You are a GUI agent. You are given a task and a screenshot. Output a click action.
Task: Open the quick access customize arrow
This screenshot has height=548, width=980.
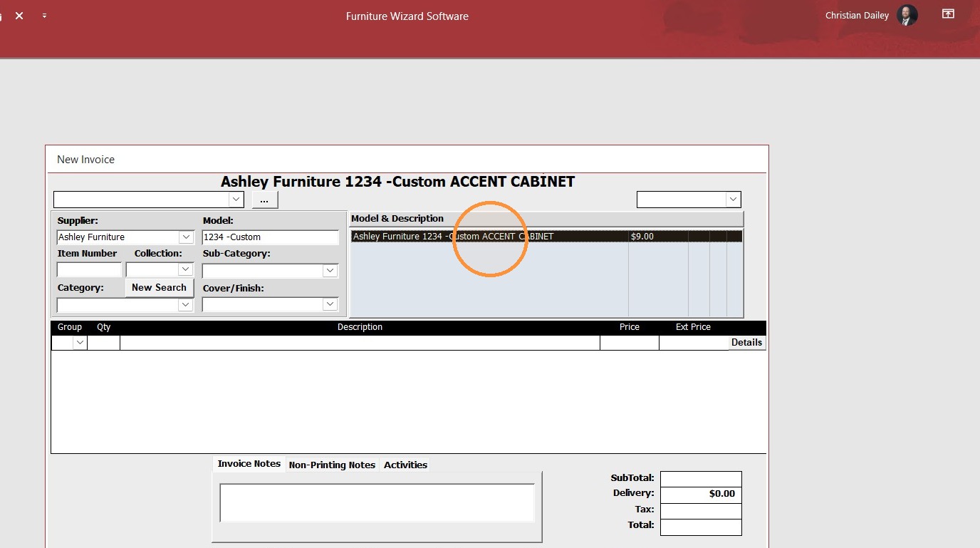[44, 16]
